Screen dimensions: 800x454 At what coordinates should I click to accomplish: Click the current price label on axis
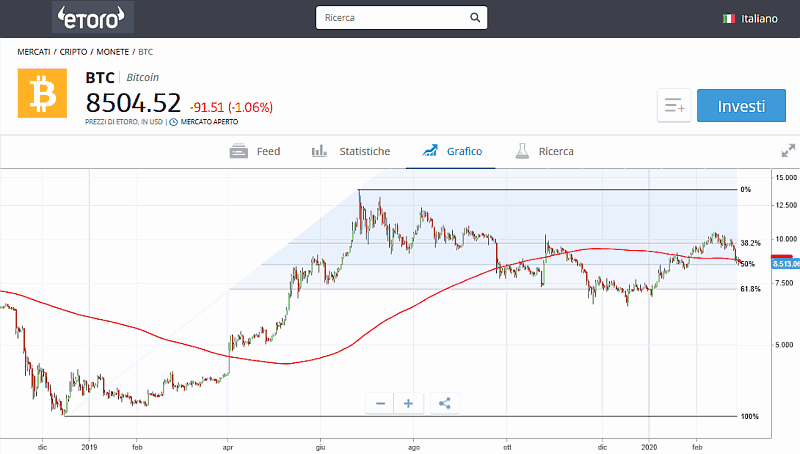coord(784,264)
